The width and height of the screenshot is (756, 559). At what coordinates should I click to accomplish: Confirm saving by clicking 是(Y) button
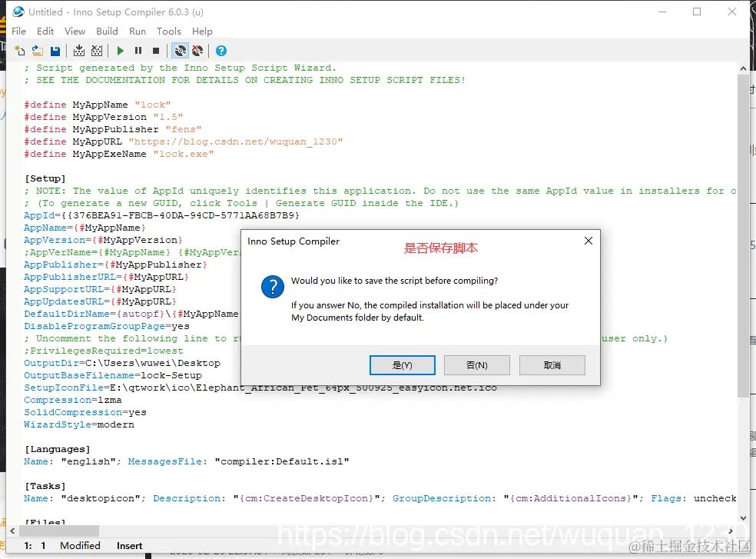click(x=402, y=365)
